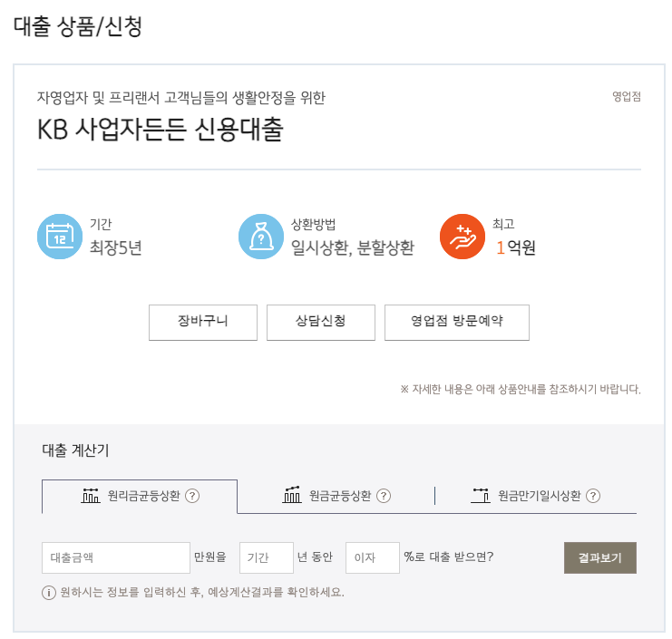Add loan to 장바구니
The width and height of the screenshot is (672, 639).
click(203, 323)
